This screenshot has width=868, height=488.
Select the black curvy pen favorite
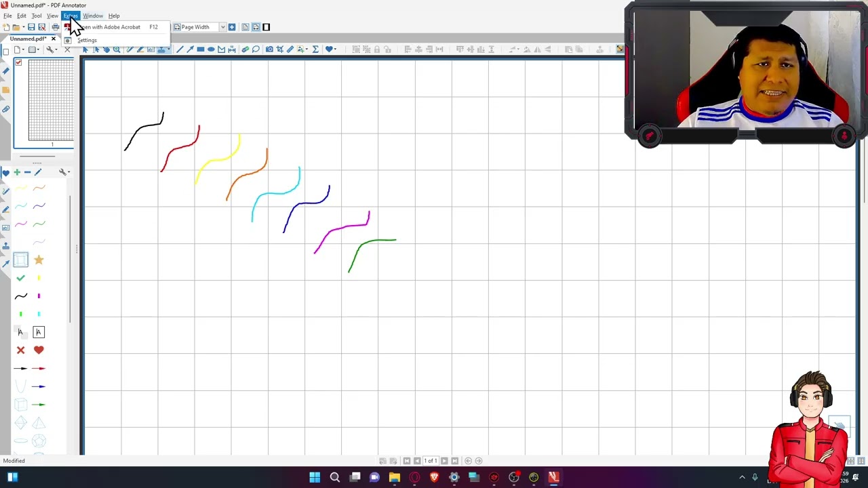[20, 296]
